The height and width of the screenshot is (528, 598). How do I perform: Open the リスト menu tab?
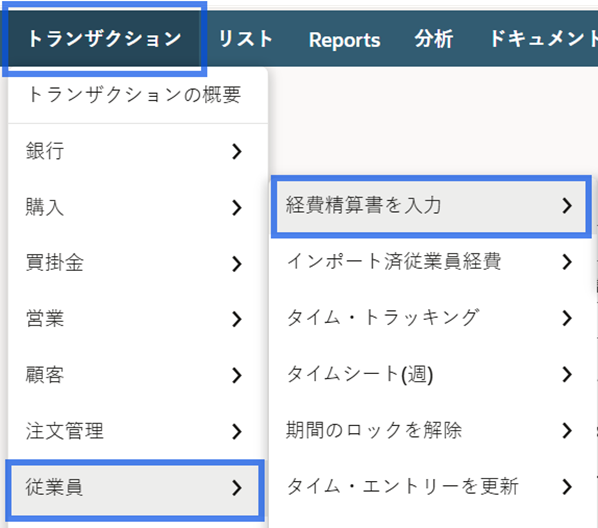246,39
